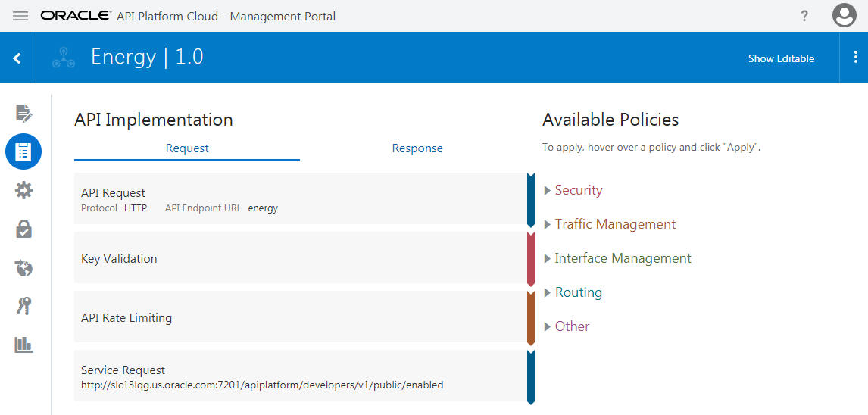
Task: Click 'API Platform Cloud - Management Portal' title
Action: 226,16
